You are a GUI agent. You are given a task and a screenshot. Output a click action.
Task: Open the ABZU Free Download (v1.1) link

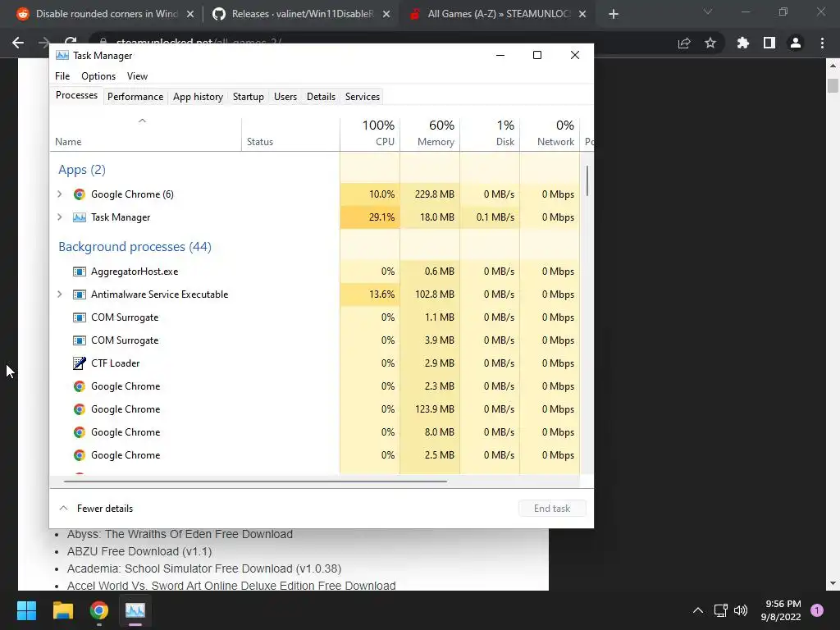[x=139, y=551]
